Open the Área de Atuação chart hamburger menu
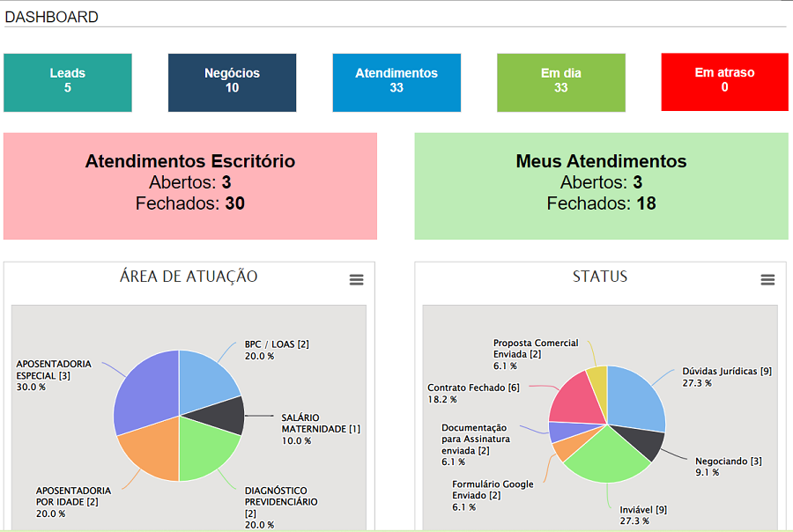 pos(356,279)
